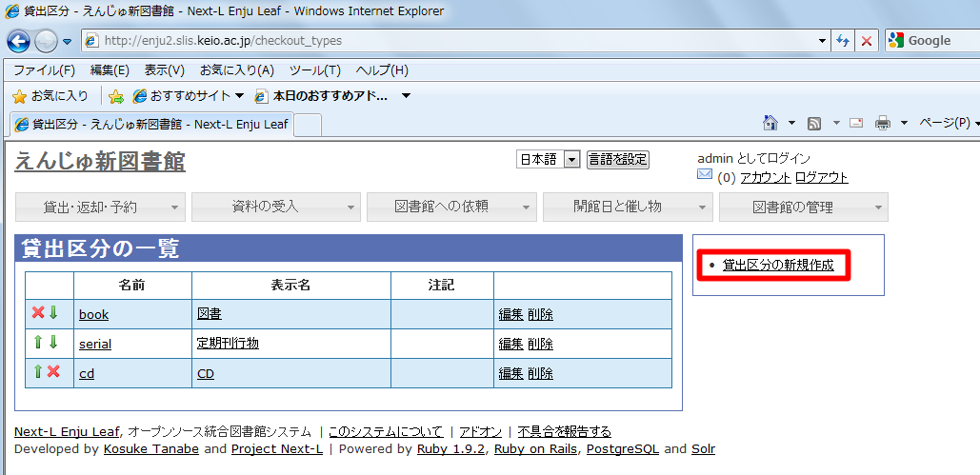Move book row down with green arrow
Image resolution: width=980 pixels, height=475 pixels.
point(53,312)
